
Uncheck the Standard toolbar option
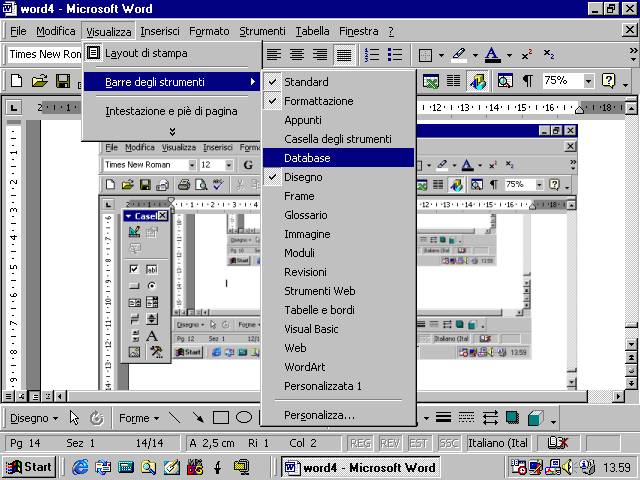click(x=338, y=82)
